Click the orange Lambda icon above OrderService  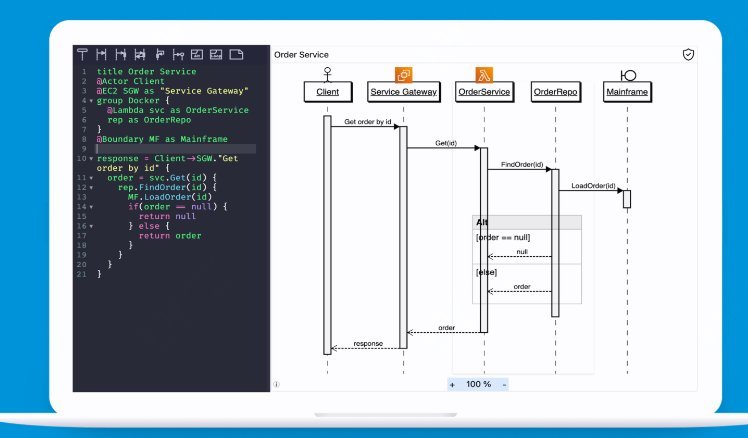(483, 74)
